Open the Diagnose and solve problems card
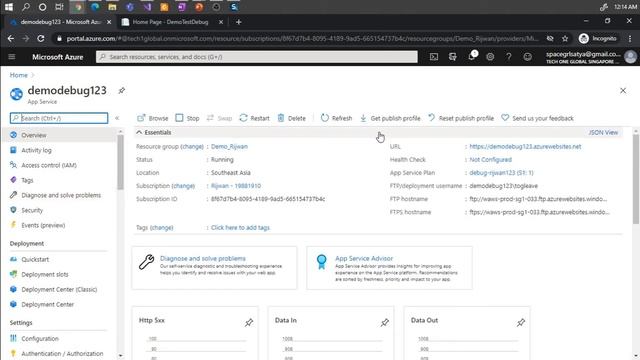The width and height of the screenshot is (640, 360). point(214,268)
